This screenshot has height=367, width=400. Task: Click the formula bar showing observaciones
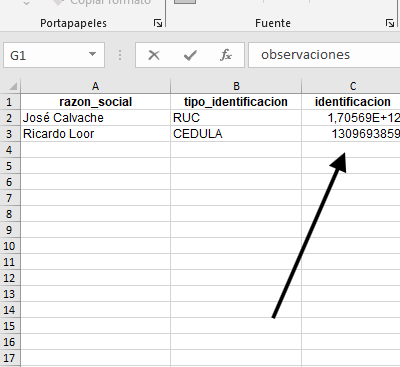coord(324,55)
